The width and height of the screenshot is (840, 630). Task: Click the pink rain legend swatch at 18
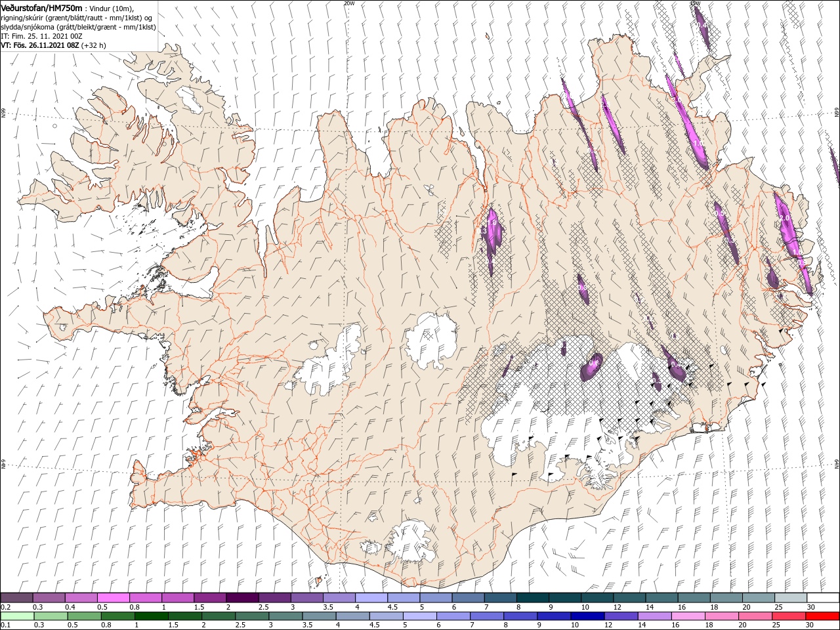coord(721,616)
